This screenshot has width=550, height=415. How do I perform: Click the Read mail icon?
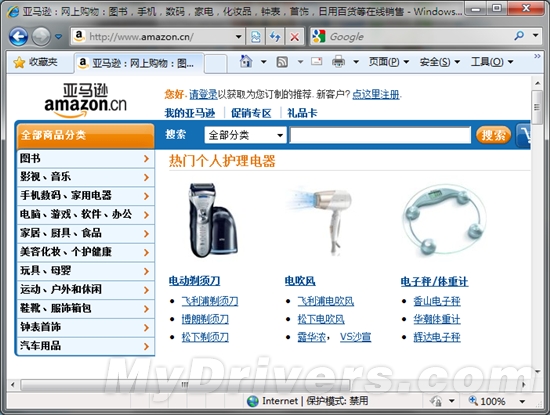point(316,62)
